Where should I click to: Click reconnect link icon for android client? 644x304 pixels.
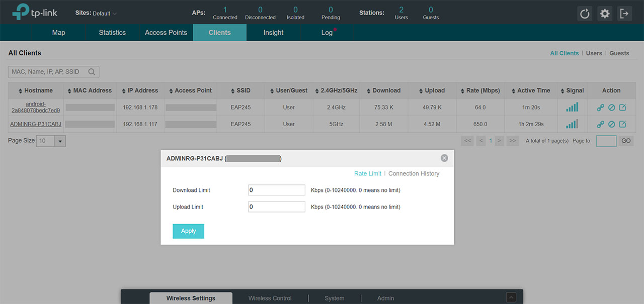pos(600,108)
